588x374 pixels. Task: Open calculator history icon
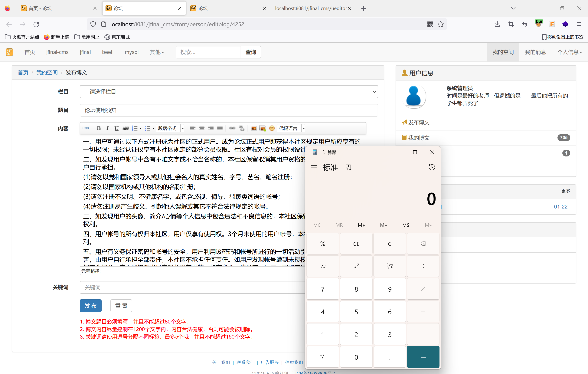(432, 167)
